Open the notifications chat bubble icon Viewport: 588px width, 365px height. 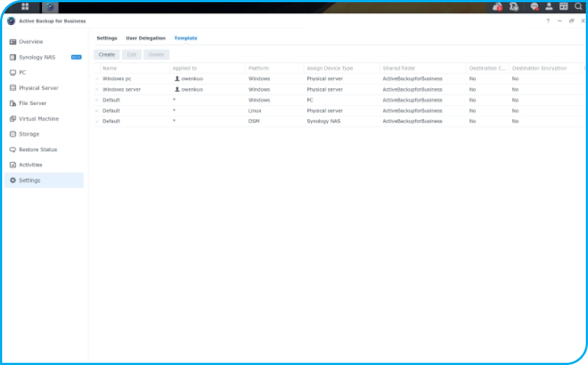click(x=534, y=7)
